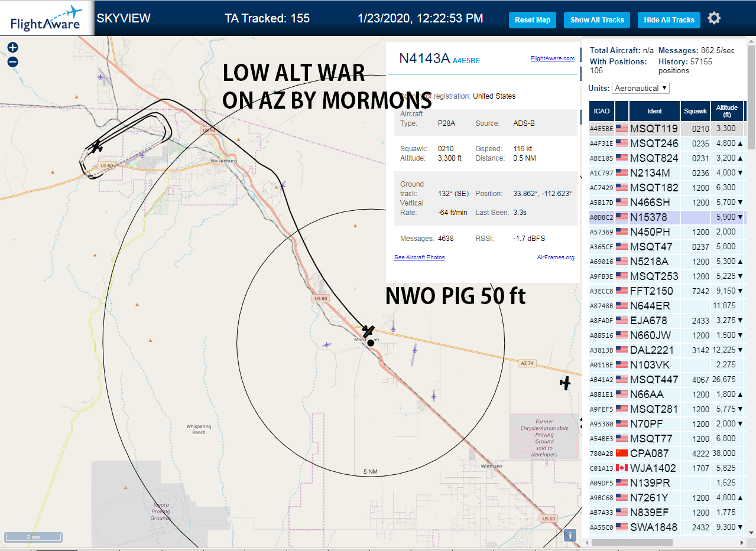Click the map info icon

(x=570, y=535)
